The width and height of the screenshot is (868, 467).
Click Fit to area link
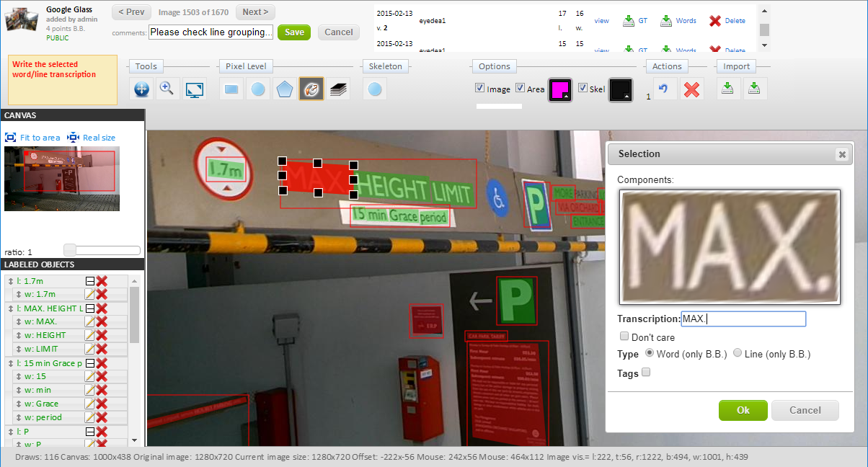(32, 138)
